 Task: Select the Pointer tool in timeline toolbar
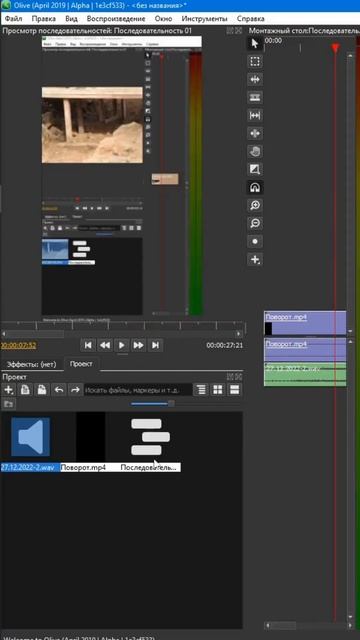(x=255, y=43)
